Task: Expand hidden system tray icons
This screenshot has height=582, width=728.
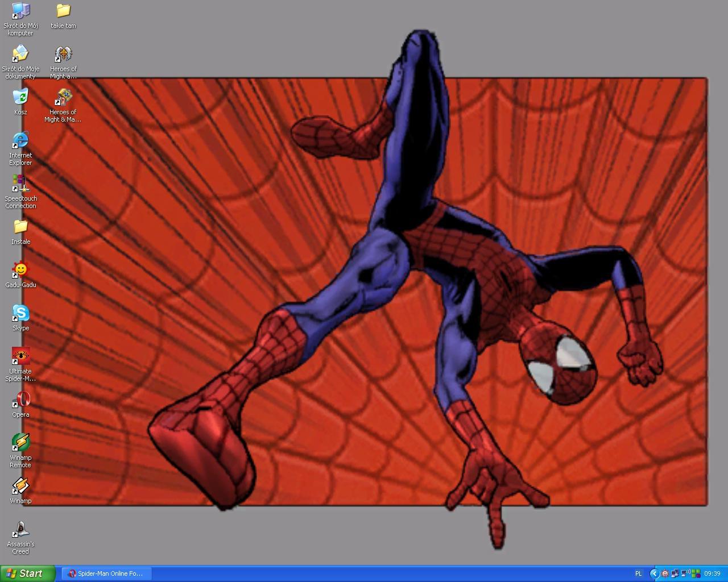Action: click(x=654, y=573)
